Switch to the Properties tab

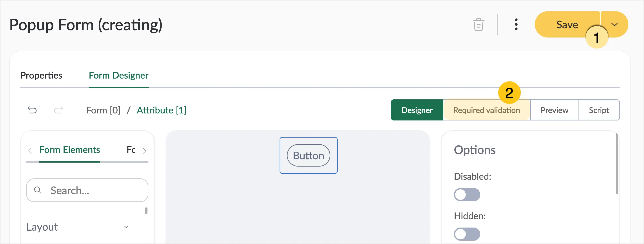[x=41, y=75]
